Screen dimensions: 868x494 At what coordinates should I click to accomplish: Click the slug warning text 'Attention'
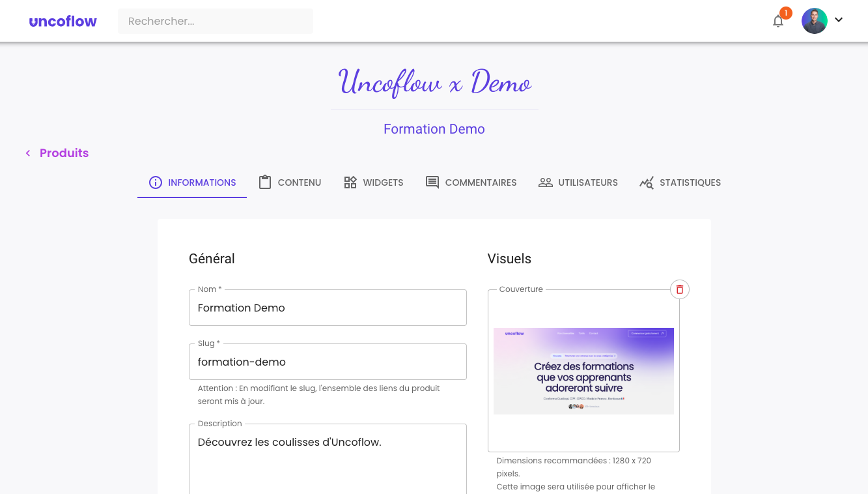(x=319, y=395)
